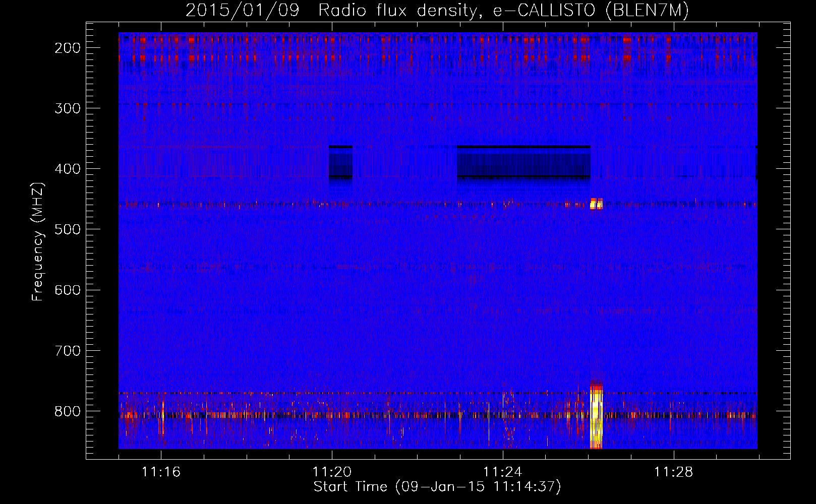Click the 700 frequency tick label
This screenshot has height=504, width=816.
pyautogui.click(x=68, y=350)
